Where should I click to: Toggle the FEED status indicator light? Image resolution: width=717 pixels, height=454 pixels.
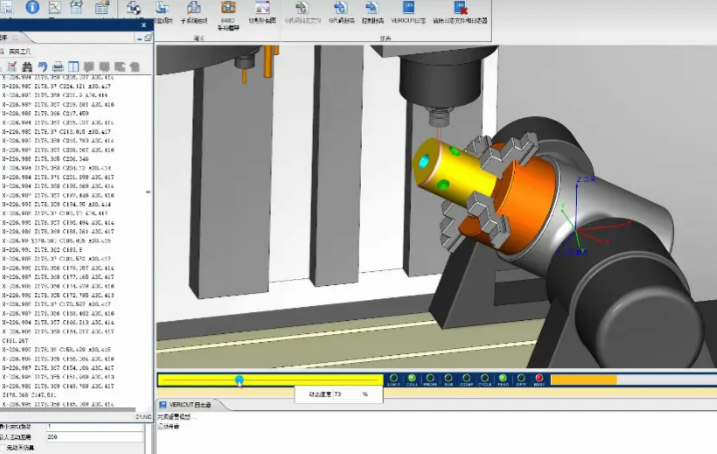click(x=503, y=379)
